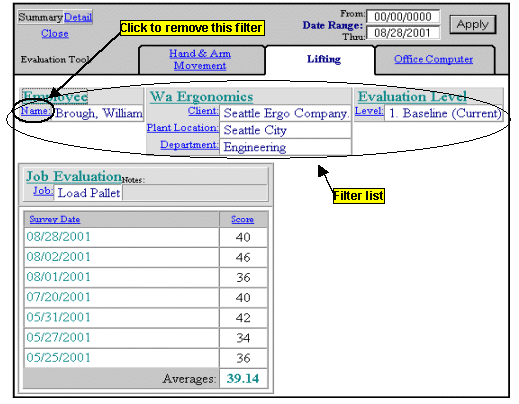Sort by Score column header
This screenshot has width=519, height=404.
(x=243, y=219)
